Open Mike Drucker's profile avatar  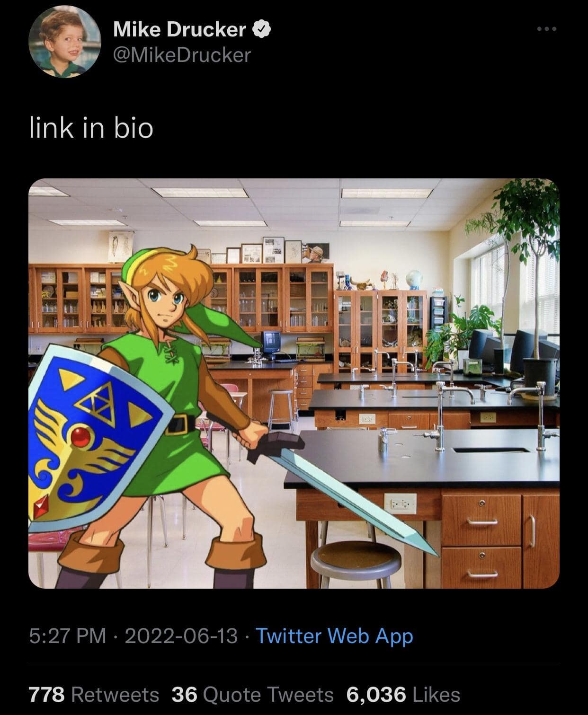pos(65,42)
